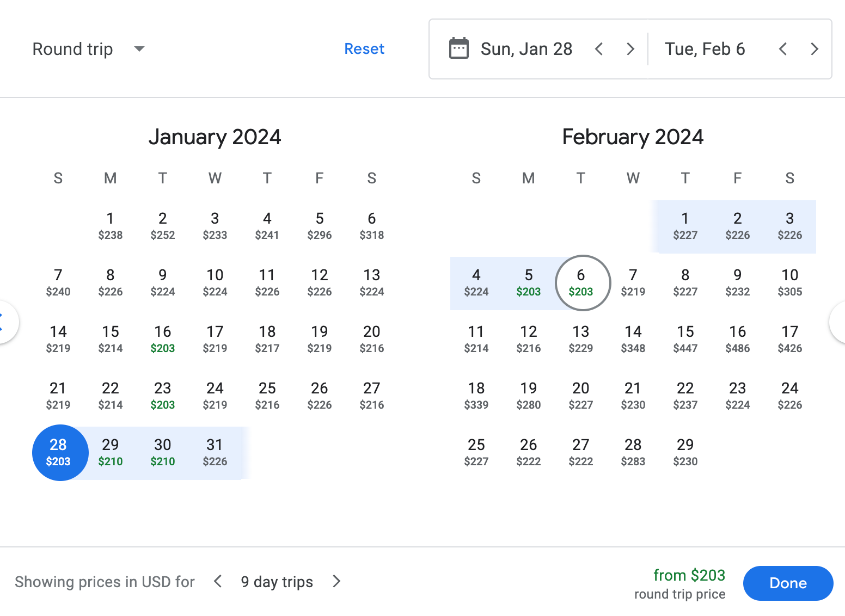Move return date one day later
The width and height of the screenshot is (845, 616).
815,49
